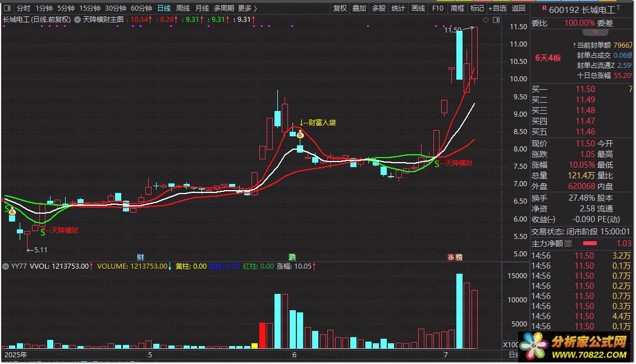This screenshot has width=636, height=364.
Task: Select the 30分钟 period tab
Action: tap(116, 8)
